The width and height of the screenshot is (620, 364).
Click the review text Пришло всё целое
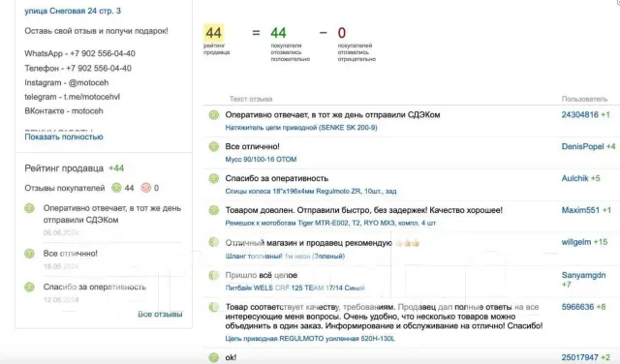click(262, 275)
